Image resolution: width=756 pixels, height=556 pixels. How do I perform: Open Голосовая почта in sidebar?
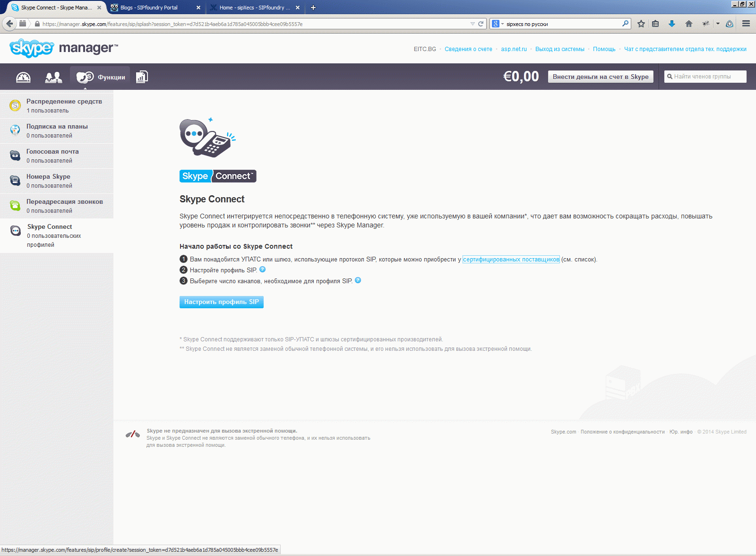57,156
